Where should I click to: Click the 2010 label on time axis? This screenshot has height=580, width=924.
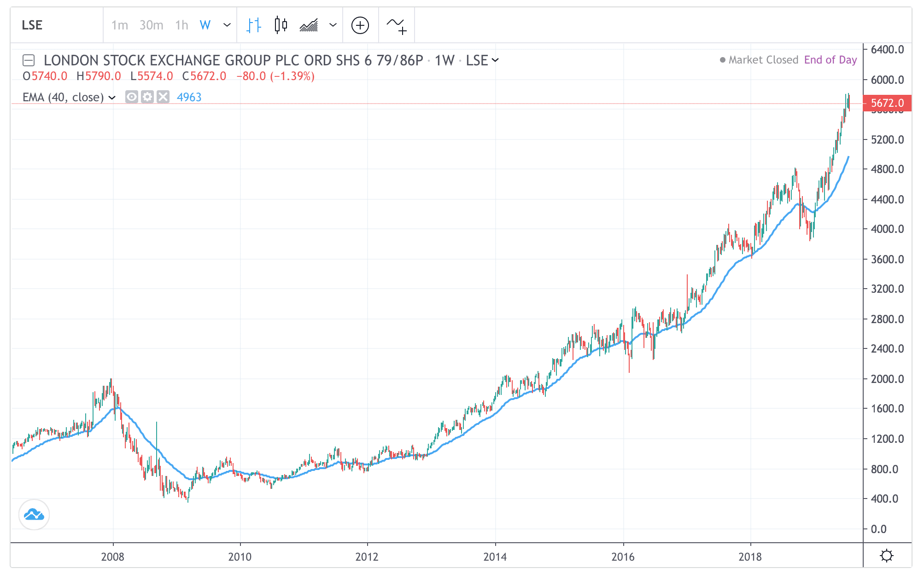point(240,557)
